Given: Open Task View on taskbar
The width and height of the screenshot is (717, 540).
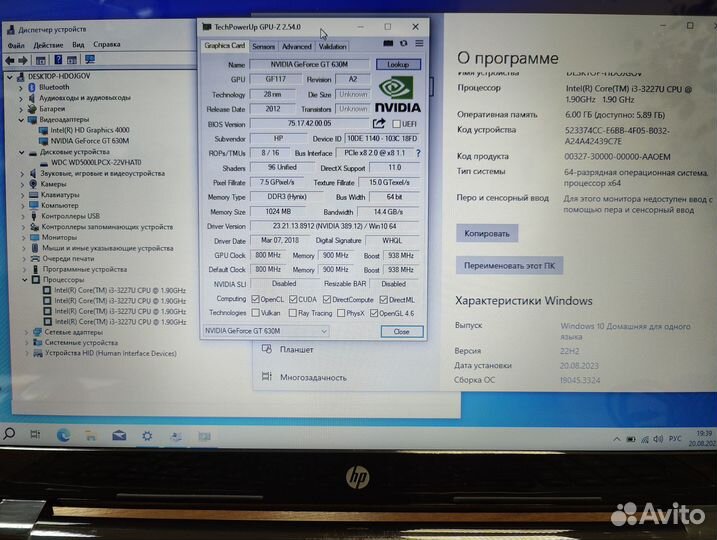Looking at the screenshot, I should (35, 434).
